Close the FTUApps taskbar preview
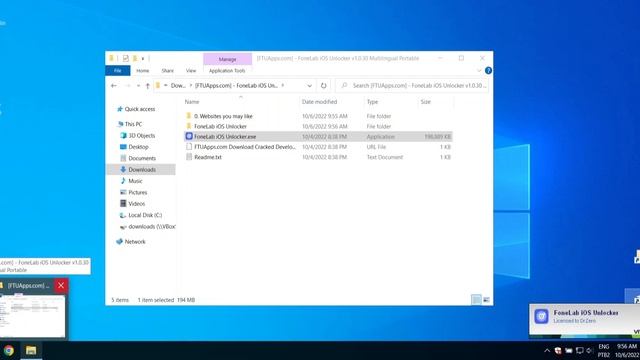This screenshot has height=360, width=640. [61, 286]
